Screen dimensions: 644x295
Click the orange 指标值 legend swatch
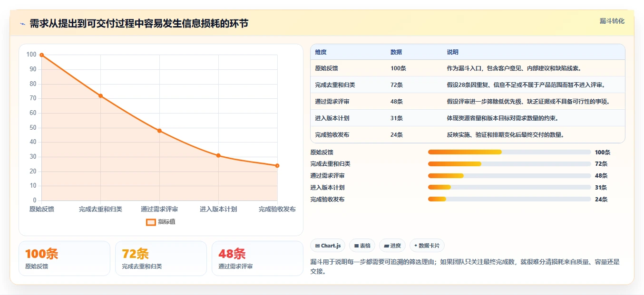click(x=151, y=222)
